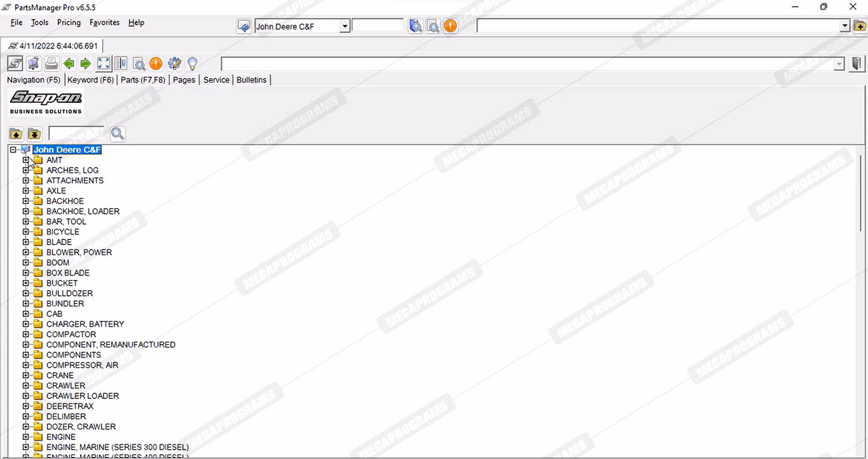Expand the BACKHOE, LOADER tree node

(26, 211)
